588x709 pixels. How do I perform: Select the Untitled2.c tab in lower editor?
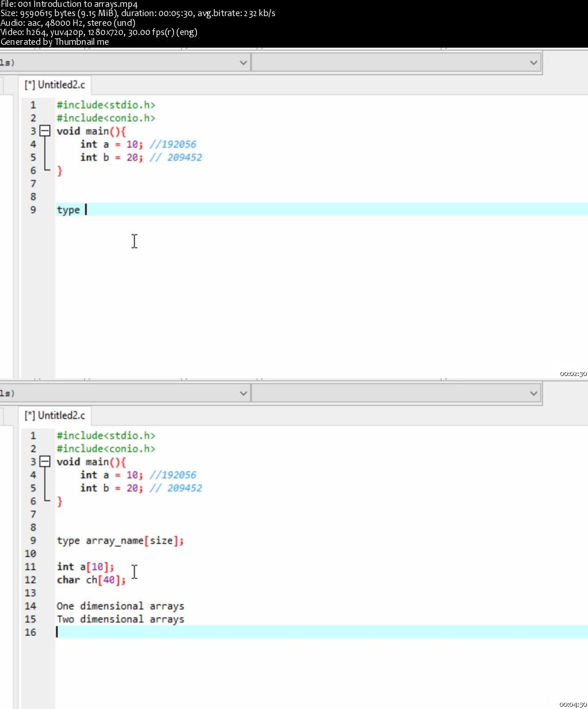tap(55, 416)
